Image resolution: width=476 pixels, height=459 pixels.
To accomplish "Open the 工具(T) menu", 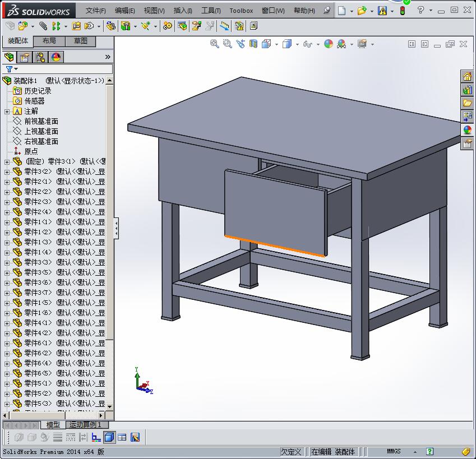I will click(x=211, y=11).
